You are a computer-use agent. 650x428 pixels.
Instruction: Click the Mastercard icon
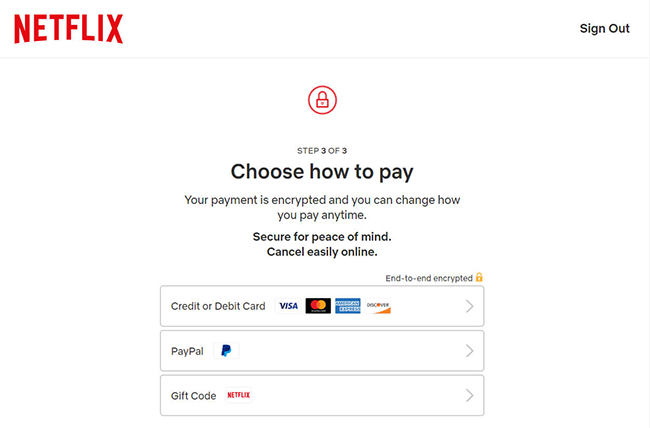coord(318,306)
